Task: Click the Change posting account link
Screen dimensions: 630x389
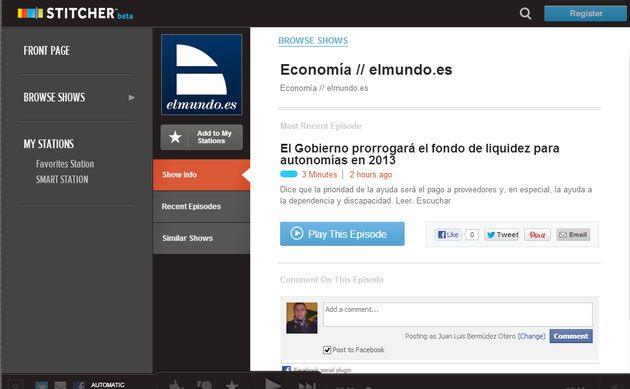Action: click(531, 336)
